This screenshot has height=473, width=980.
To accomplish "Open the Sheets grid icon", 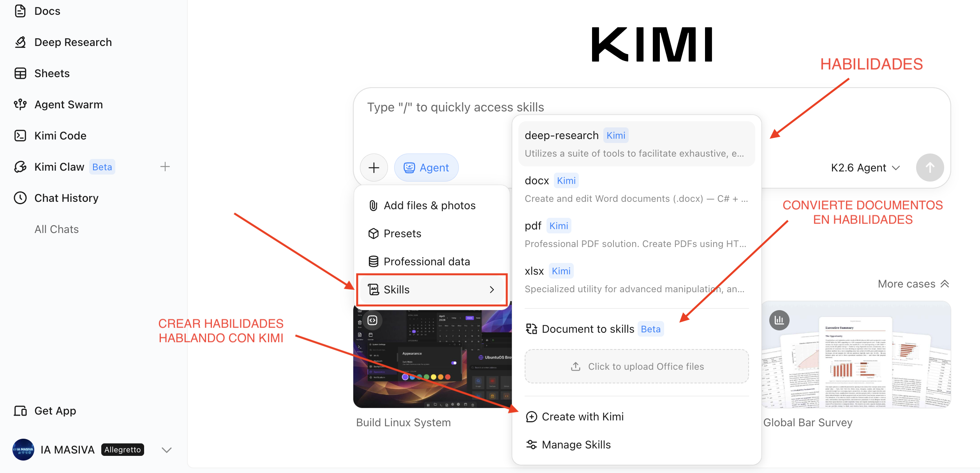I will (20, 73).
